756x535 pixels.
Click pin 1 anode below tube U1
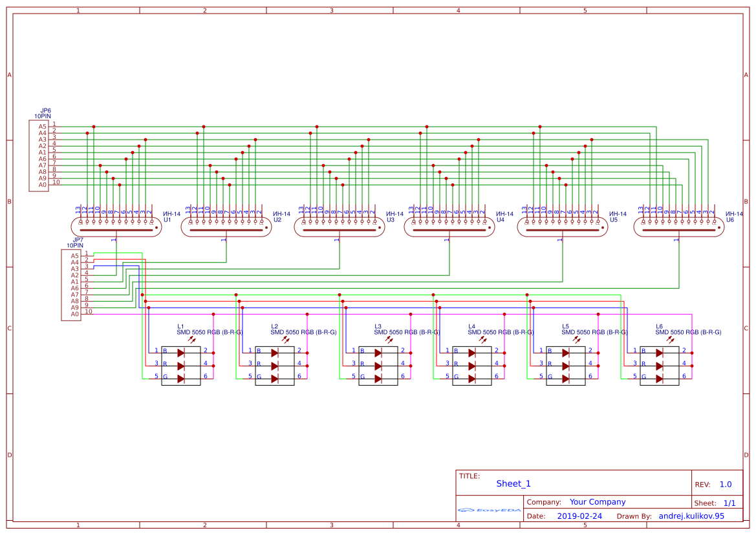tap(114, 239)
